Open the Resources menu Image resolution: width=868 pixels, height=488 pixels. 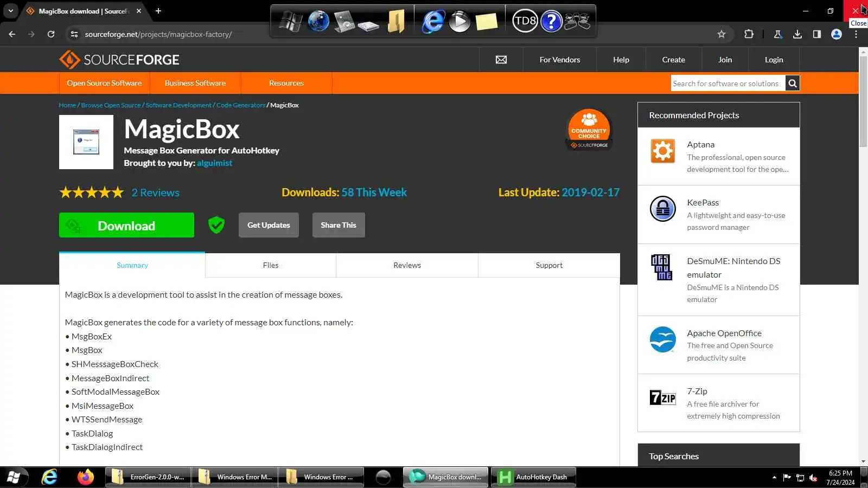point(286,83)
